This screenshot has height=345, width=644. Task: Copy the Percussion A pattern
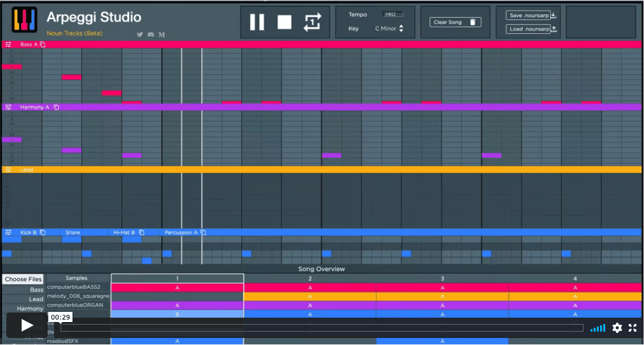[204, 232]
